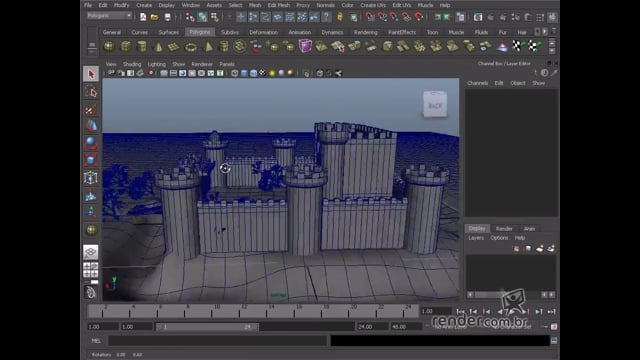Create a polygon plane from shelf
Screen dimensions: 640x360
pos(174,47)
